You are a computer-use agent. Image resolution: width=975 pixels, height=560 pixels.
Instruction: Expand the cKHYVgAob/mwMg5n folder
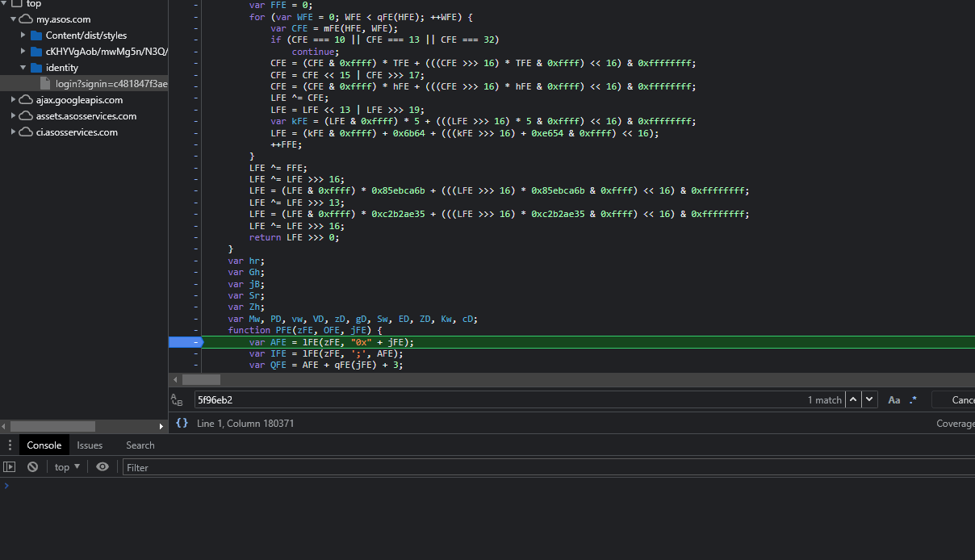(x=23, y=52)
